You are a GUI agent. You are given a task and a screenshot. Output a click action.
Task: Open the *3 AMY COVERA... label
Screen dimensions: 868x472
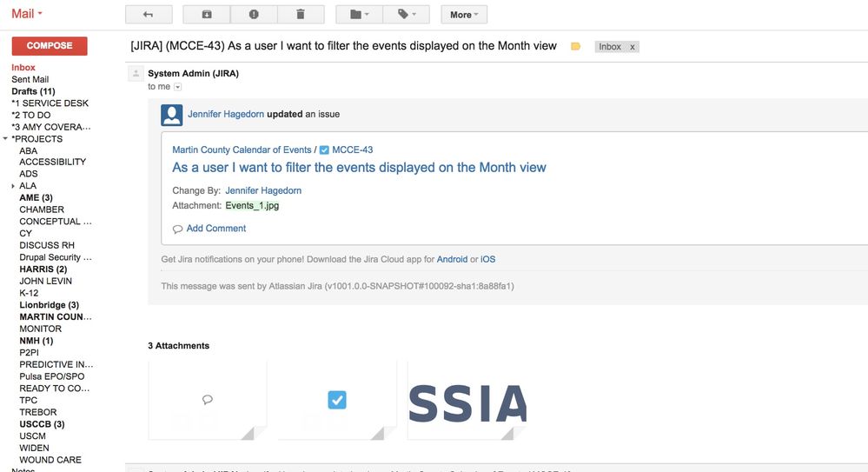[51, 127]
